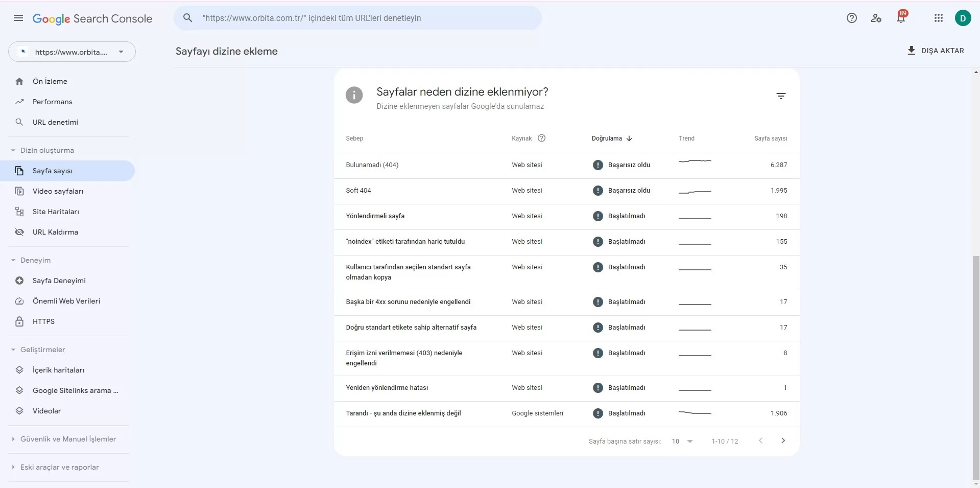Open the property selector dropdown
The height and width of the screenshot is (488, 980).
[72, 52]
